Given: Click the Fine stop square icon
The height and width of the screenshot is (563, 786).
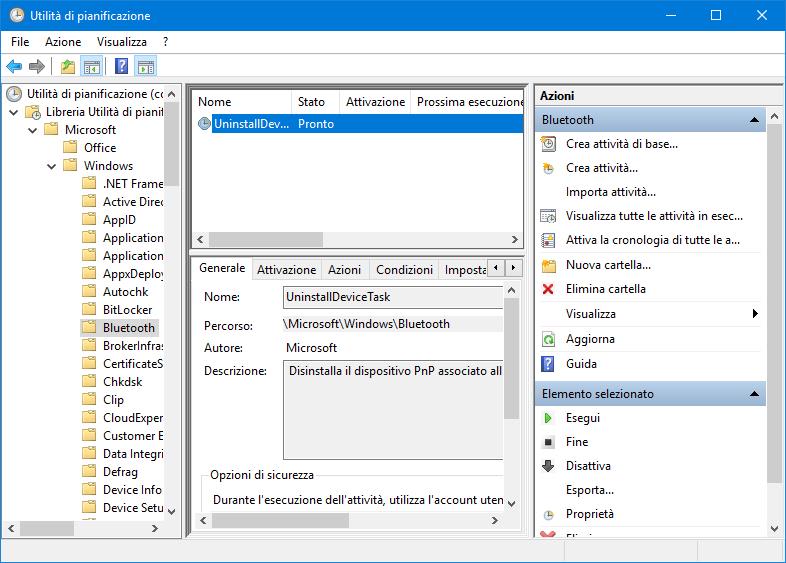Looking at the screenshot, I should coord(548,442).
